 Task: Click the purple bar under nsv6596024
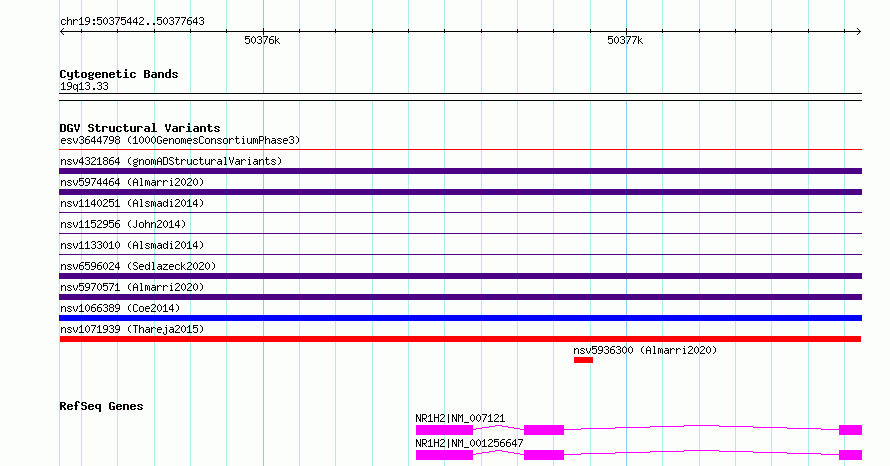coord(460,276)
